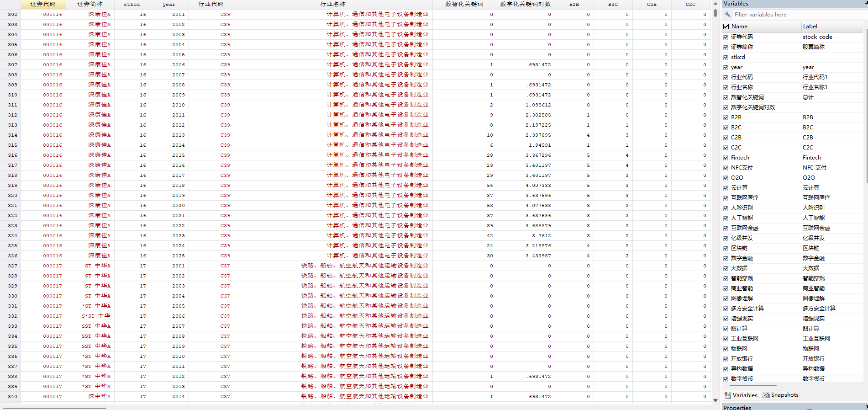Click the Filter variables here input field
The height and width of the screenshot is (410, 868).
coord(799,15)
